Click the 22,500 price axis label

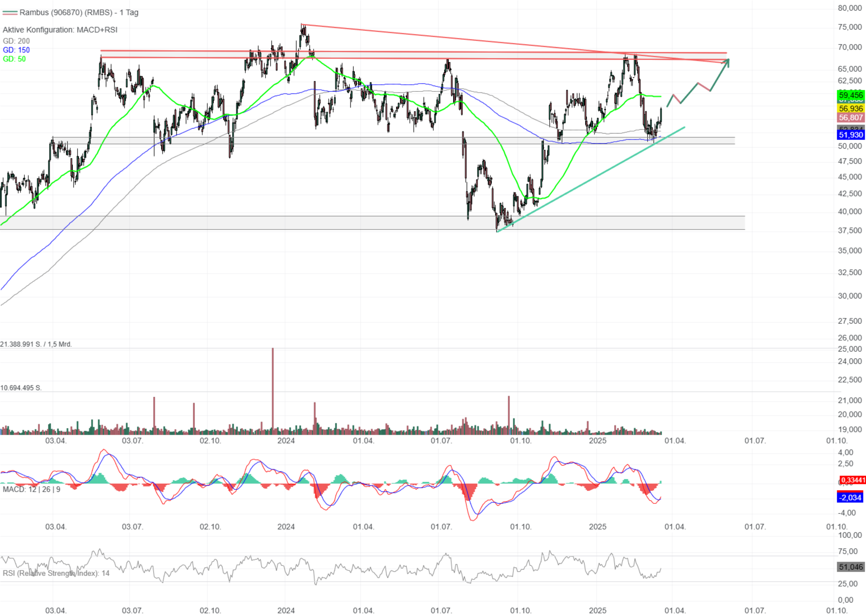tap(850, 380)
